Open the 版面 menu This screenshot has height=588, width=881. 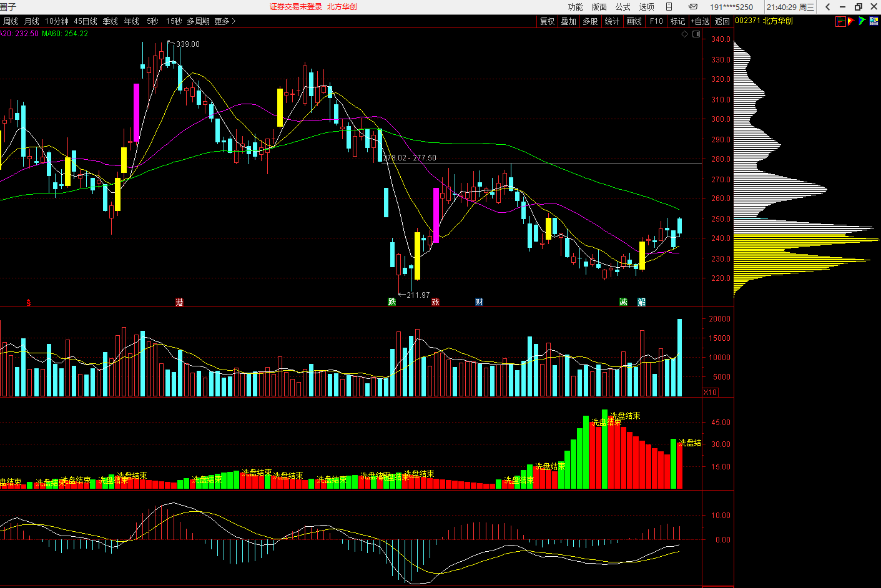pyautogui.click(x=599, y=7)
